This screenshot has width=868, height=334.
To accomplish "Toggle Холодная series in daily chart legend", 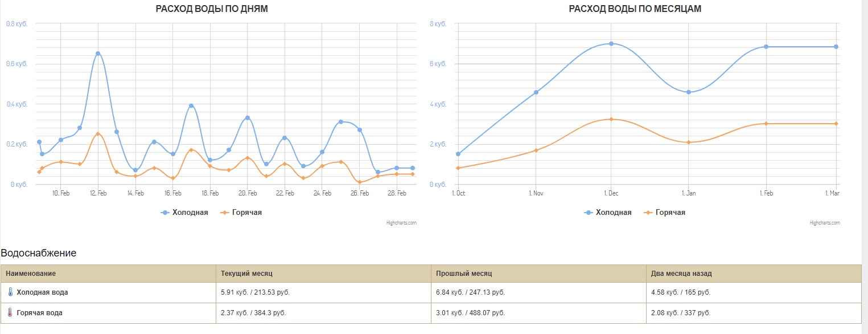I will [184, 213].
